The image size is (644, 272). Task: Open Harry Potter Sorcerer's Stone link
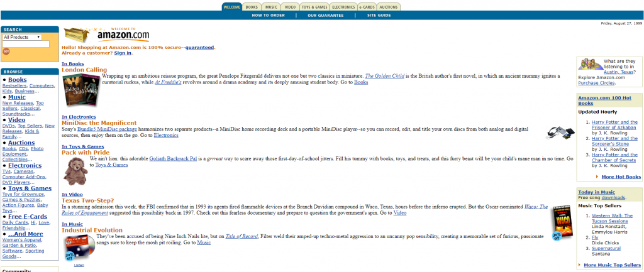pyautogui.click(x=615, y=141)
